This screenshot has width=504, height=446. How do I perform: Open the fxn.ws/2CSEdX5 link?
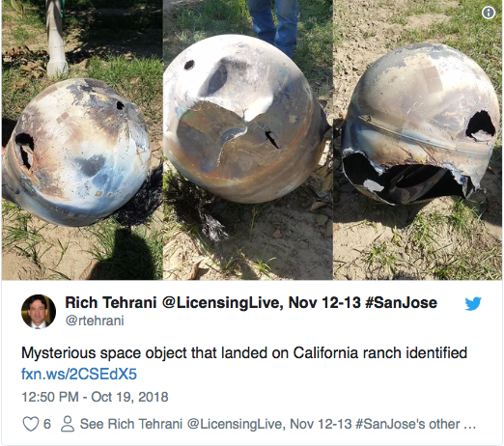79,374
